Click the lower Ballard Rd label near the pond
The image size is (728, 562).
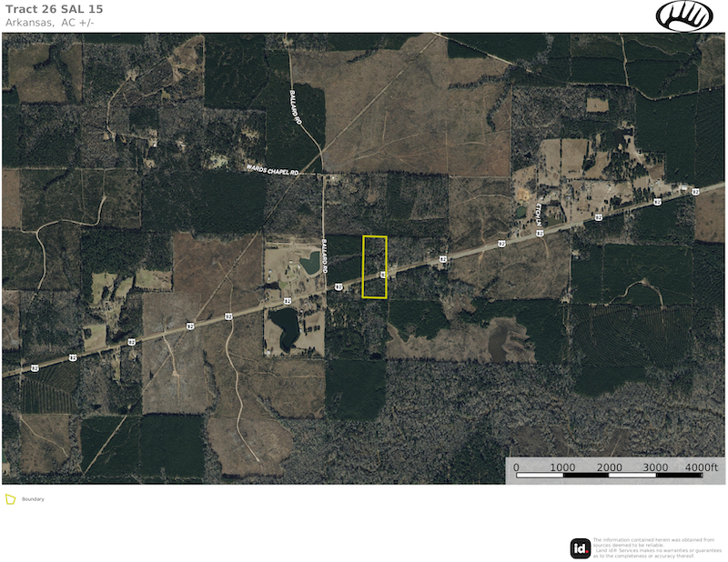(x=324, y=253)
